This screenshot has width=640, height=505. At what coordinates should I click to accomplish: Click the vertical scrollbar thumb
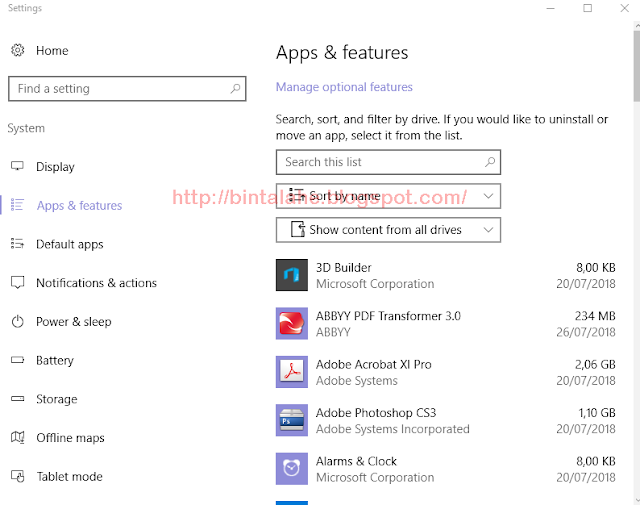click(636, 65)
